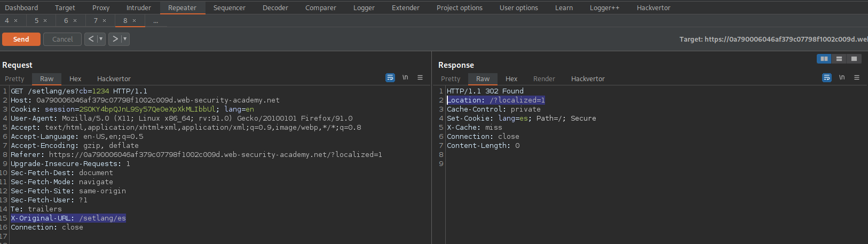Switch Request view to Raw
This screenshot has height=244, width=868.
coord(47,78)
